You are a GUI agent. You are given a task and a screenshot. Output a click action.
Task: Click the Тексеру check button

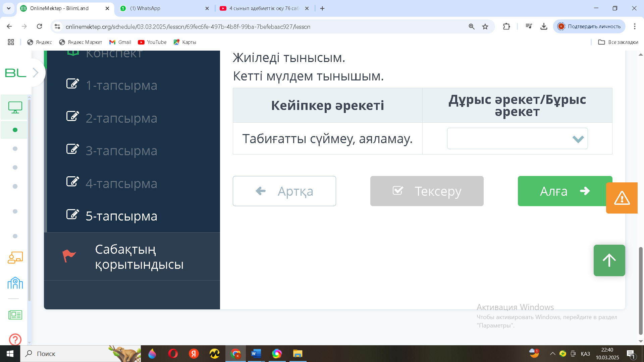pos(427,191)
